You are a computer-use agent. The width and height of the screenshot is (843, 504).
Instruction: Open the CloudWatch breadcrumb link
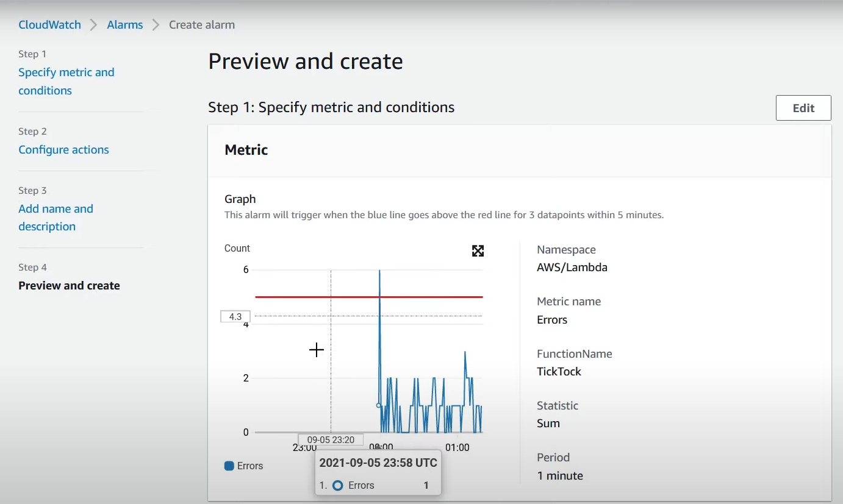(49, 25)
